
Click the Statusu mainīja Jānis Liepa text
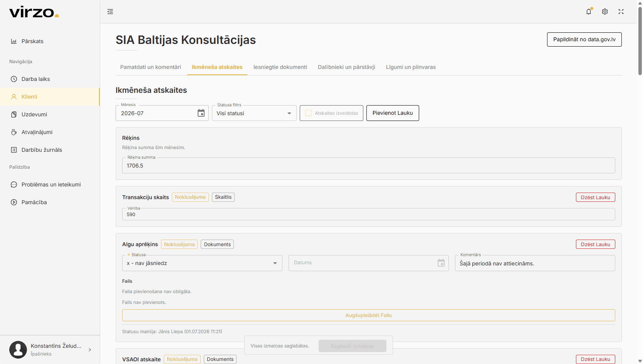172,331
